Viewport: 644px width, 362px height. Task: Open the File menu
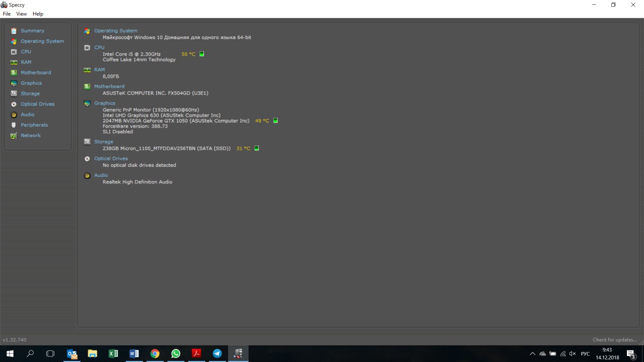(x=7, y=14)
